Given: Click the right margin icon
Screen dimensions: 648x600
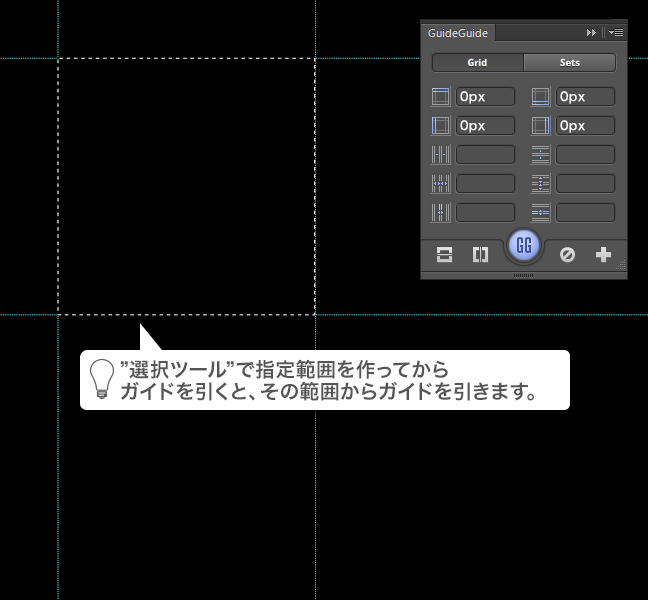Looking at the screenshot, I should point(541,126).
